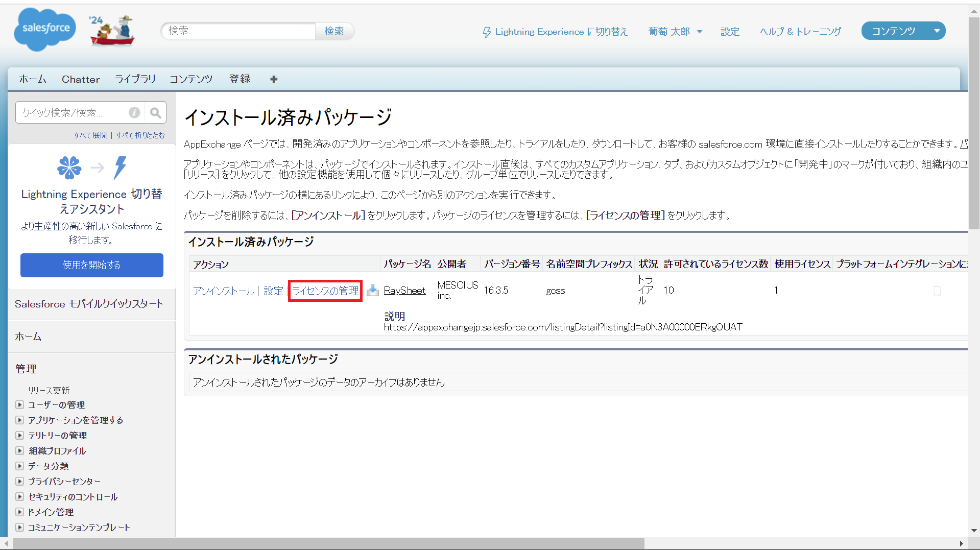Click the vertical scrollbar down arrow
This screenshot has height=550, width=980.
coord(974,531)
